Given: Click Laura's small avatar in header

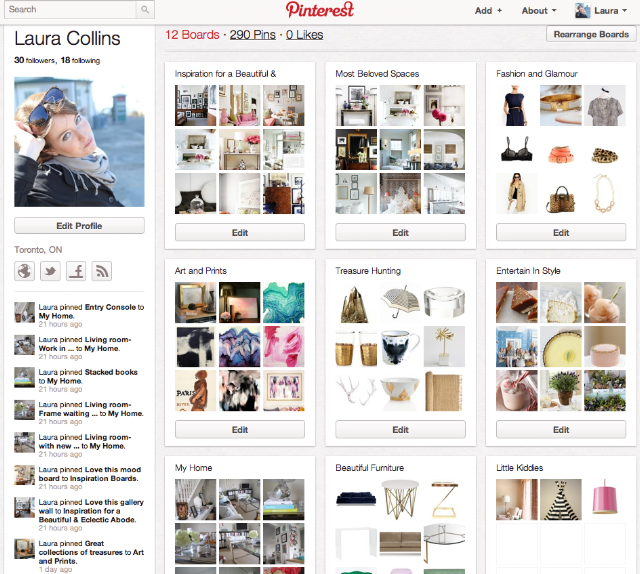Looking at the screenshot, I should 582,11.
